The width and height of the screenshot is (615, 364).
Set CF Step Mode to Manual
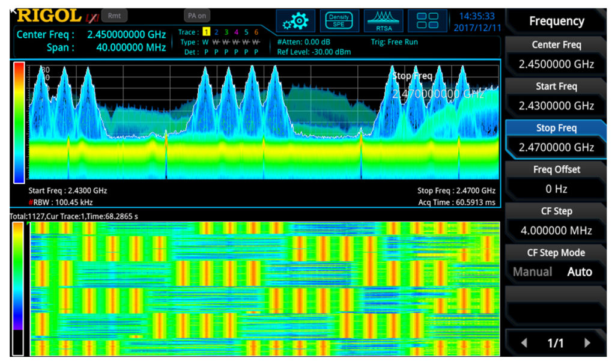click(x=532, y=271)
